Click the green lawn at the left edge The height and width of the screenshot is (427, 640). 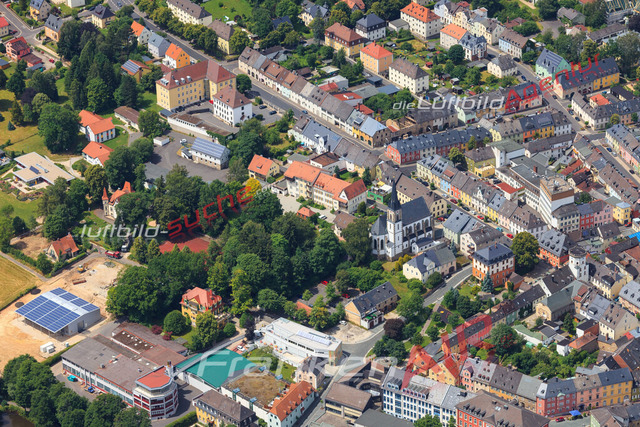(13, 280)
